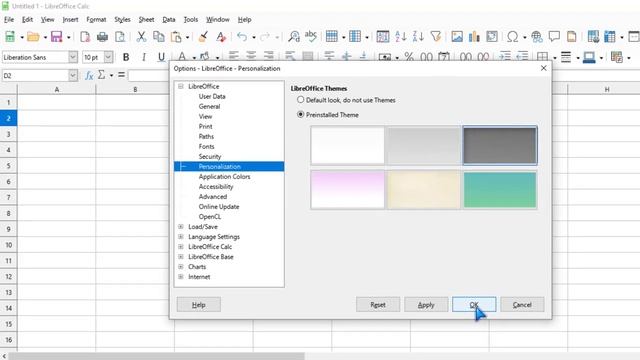Click the Paste clipboard icon

pyautogui.click(x=176, y=37)
